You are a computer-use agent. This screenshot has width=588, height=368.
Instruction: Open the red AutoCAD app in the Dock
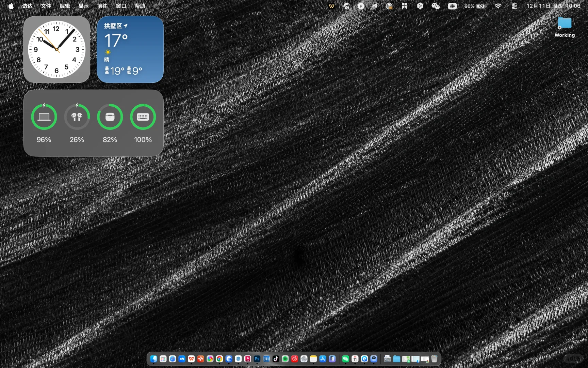click(248, 359)
